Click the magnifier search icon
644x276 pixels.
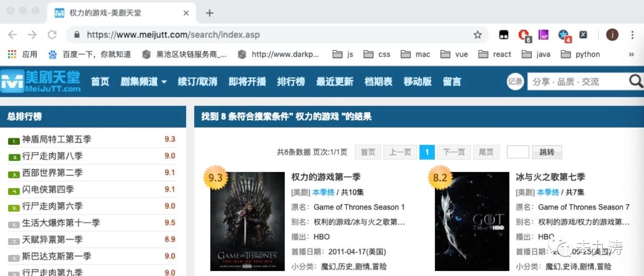click(x=636, y=81)
